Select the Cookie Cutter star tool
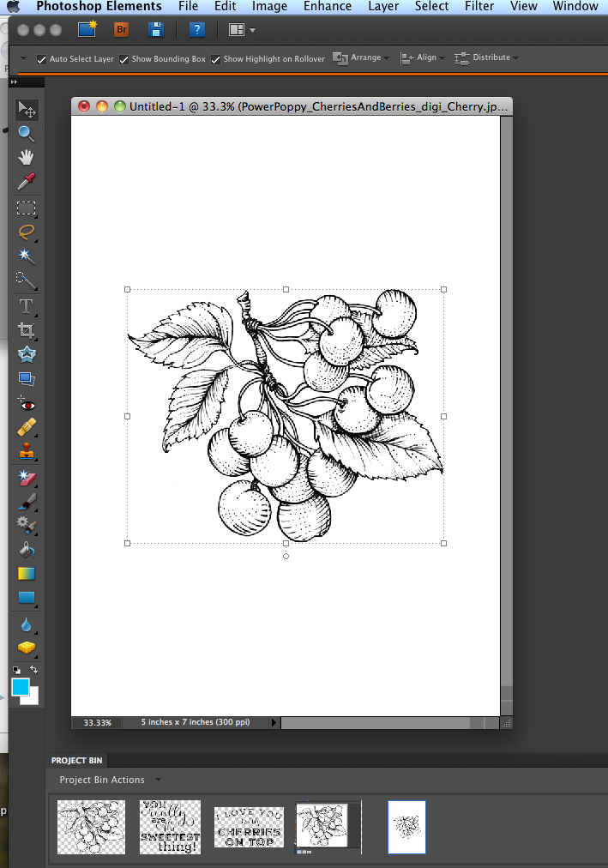 click(26, 354)
